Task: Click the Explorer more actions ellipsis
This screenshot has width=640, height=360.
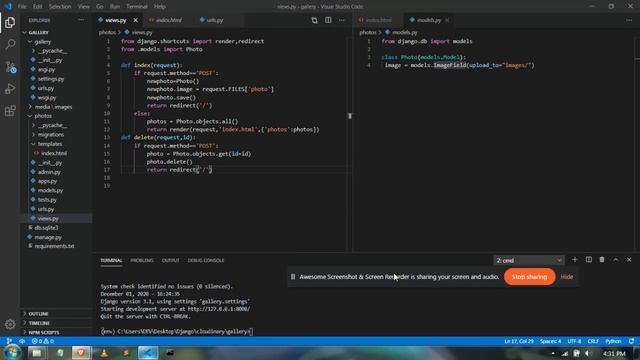Action: point(81,20)
